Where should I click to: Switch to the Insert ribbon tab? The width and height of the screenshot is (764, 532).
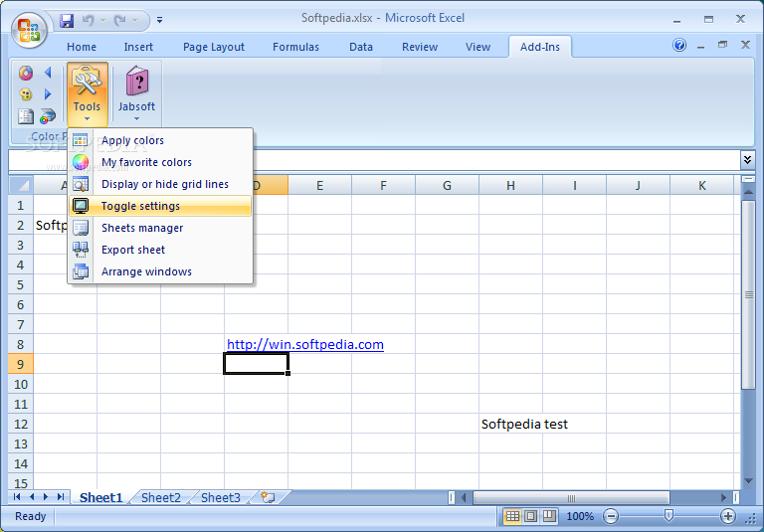point(138,47)
